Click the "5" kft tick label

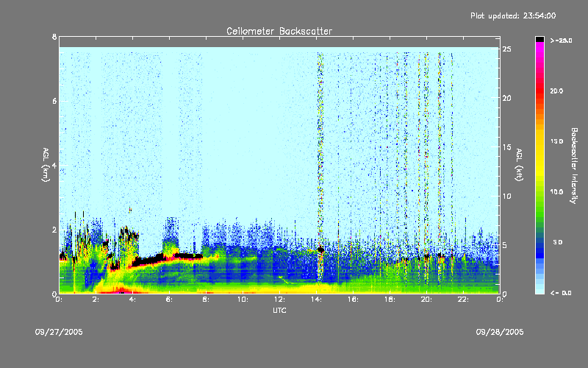(505, 245)
